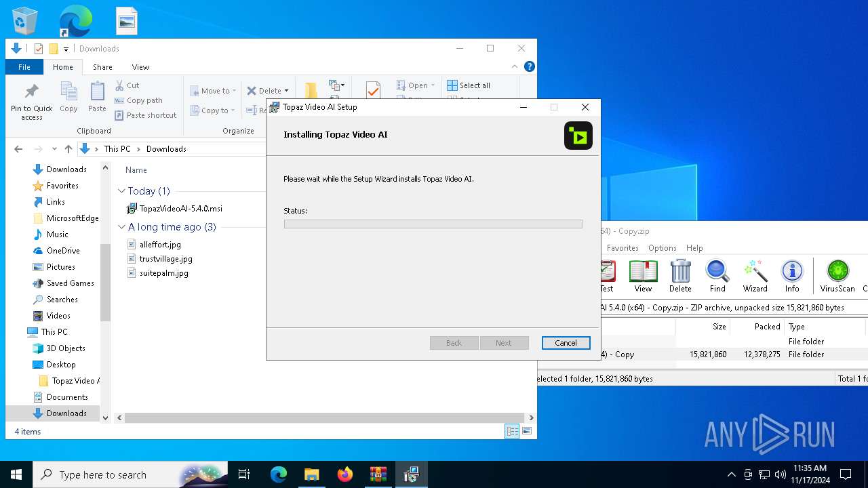
Task: Click Pin to Quick access icon
Action: (31, 103)
